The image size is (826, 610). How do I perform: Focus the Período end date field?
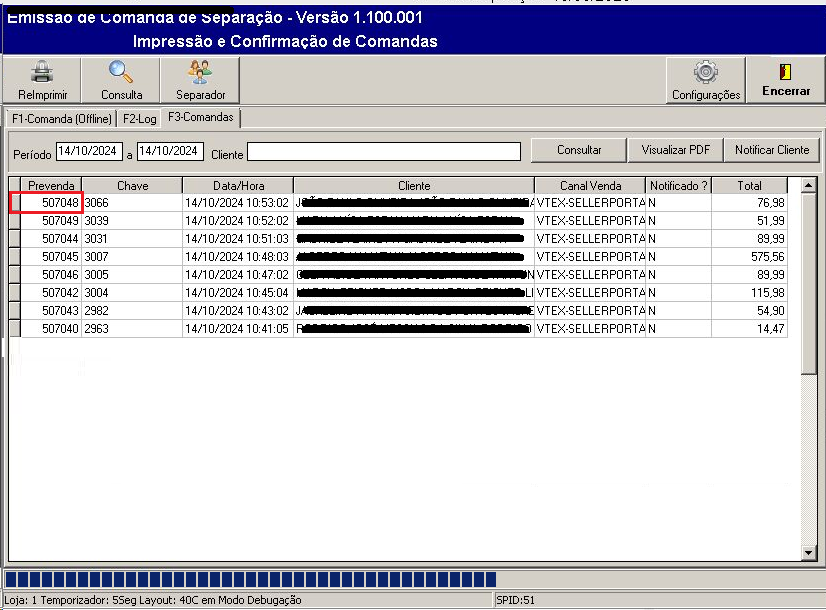point(170,151)
